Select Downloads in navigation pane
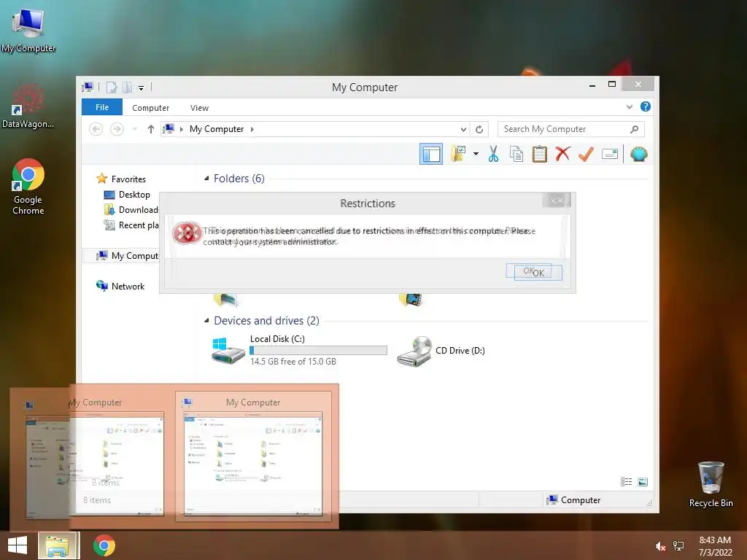 [131, 209]
